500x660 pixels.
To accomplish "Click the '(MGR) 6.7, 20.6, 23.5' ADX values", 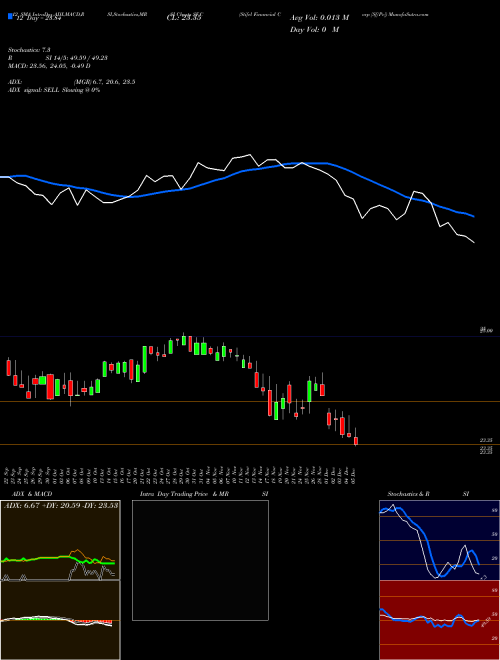I will (104, 82).
